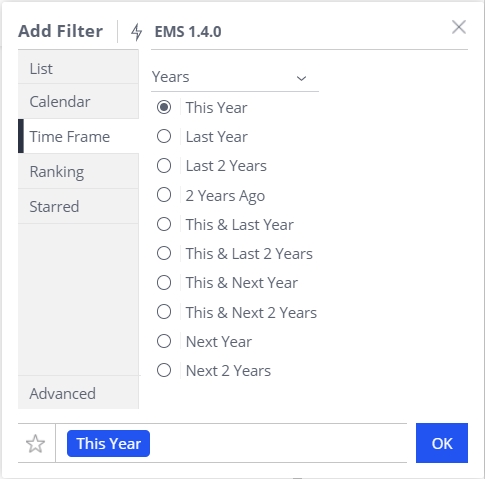
Task: Go to the Ranking tab
Action: 78,172
